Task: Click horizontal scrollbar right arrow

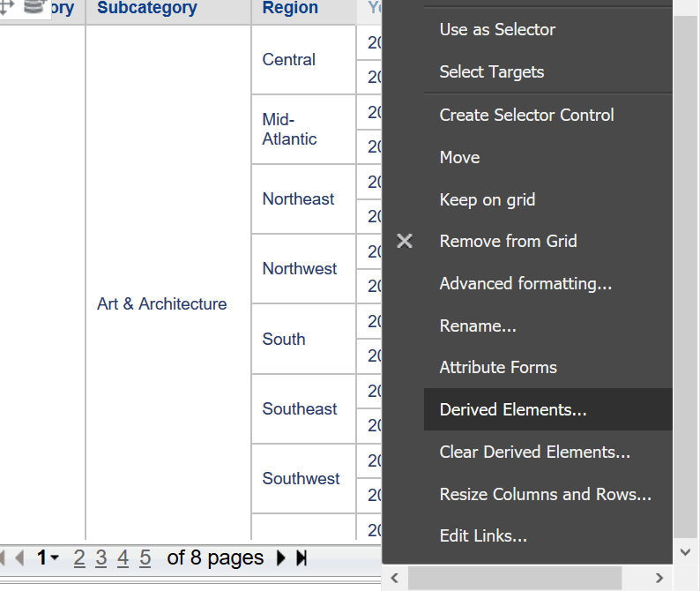Action: 659,578
